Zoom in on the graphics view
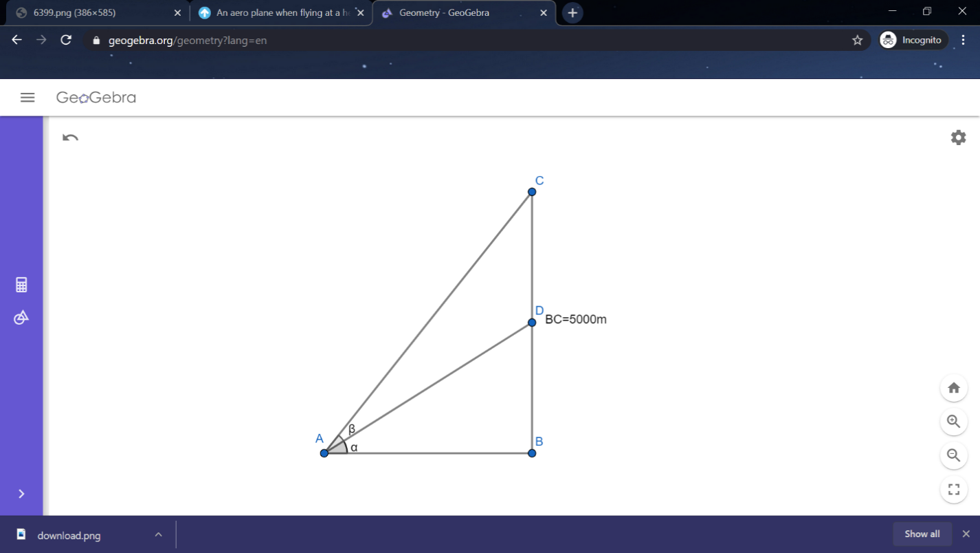980x553 pixels. click(953, 422)
